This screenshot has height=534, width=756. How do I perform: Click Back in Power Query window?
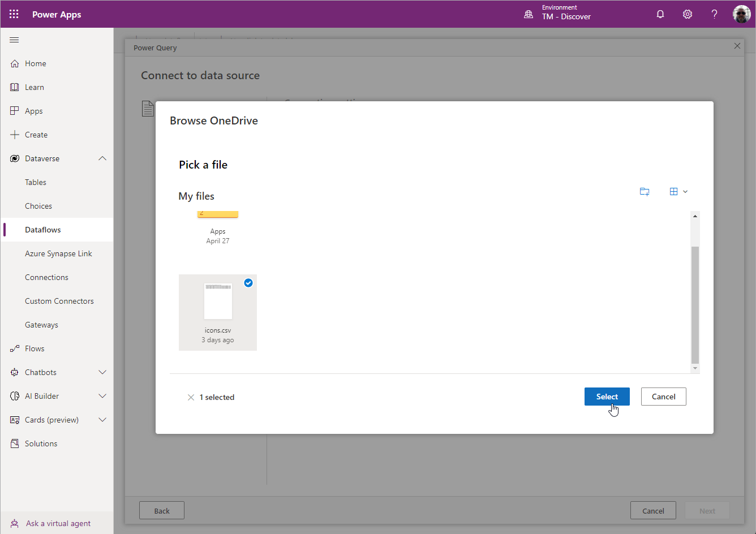(x=162, y=511)
